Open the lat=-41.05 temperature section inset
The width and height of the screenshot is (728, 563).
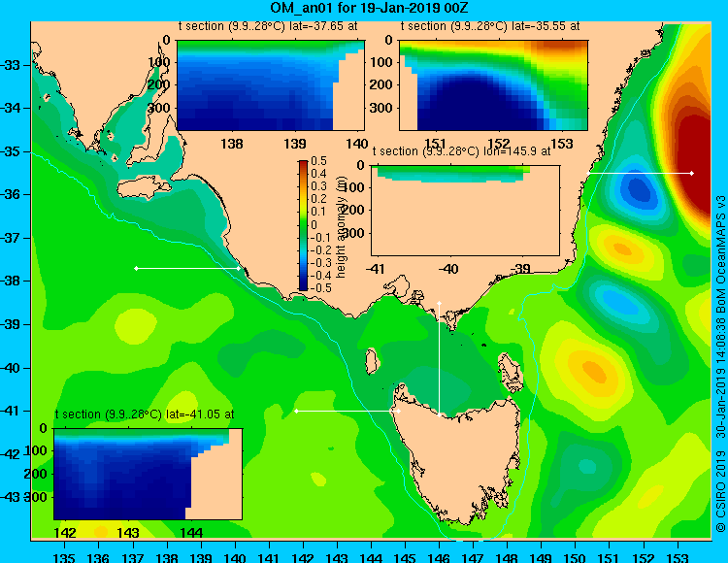[149, 474]
